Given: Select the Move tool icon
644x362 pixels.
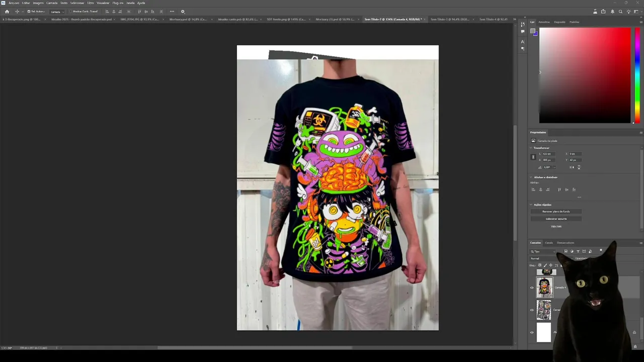Looking at the screenshot, I should click(x=17, y=12).
